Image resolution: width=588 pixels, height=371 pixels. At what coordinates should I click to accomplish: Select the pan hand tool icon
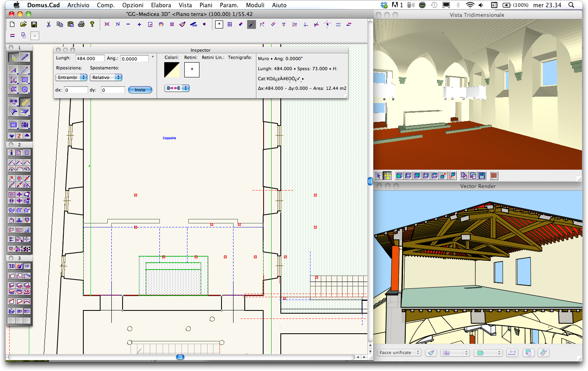[161, 24]
